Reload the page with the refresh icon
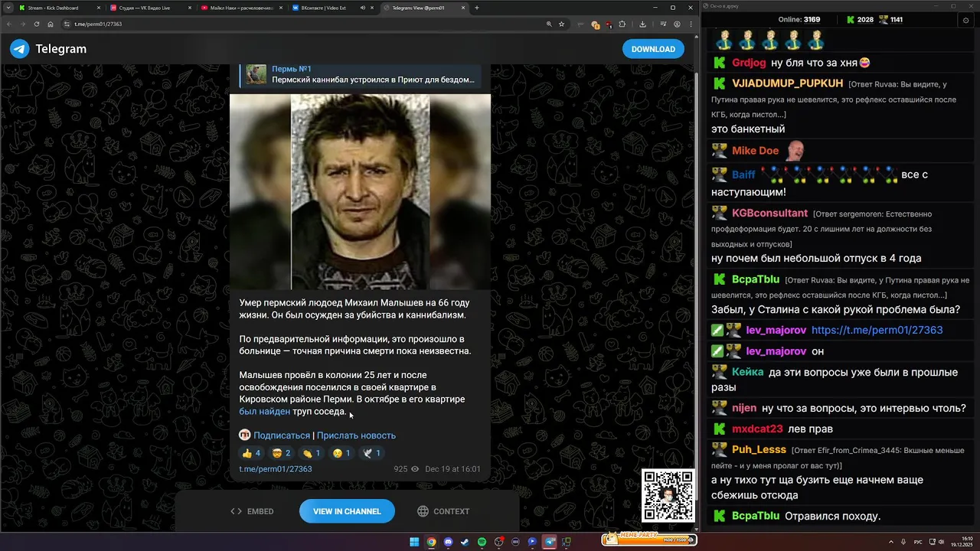This screenshot has height=551, width=980. tap(37, 24)
